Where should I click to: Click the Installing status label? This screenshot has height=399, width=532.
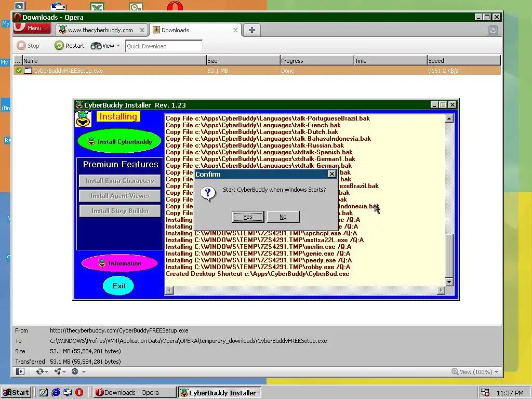pos(118,116)
